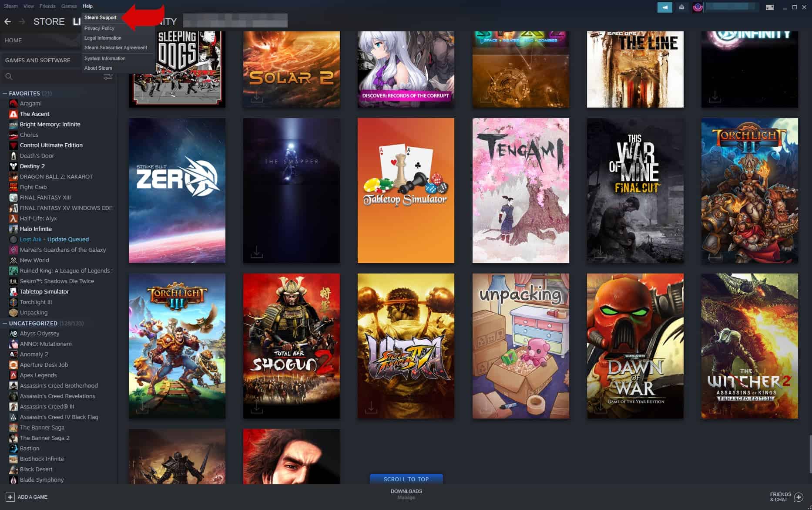The width and height of the screenshot is (812, 510).
Task: Click download icon on Total War Shogun 2
Action: (257, 407)
